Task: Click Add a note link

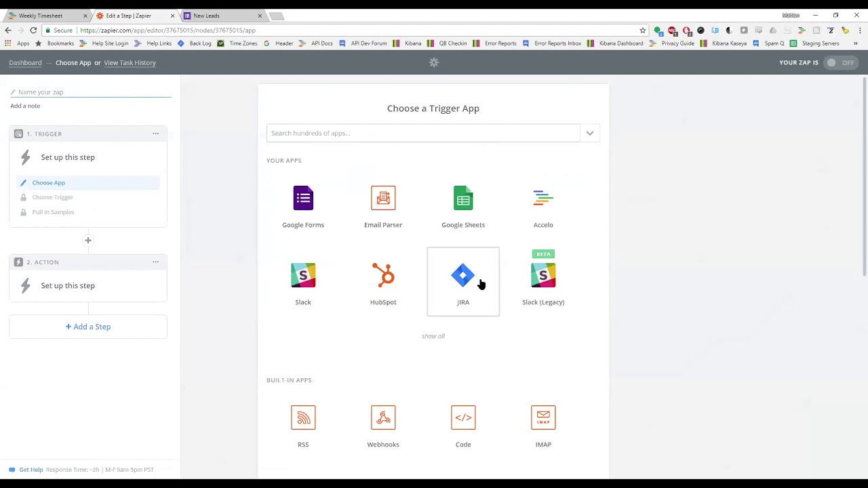Action: pos(25,106)
